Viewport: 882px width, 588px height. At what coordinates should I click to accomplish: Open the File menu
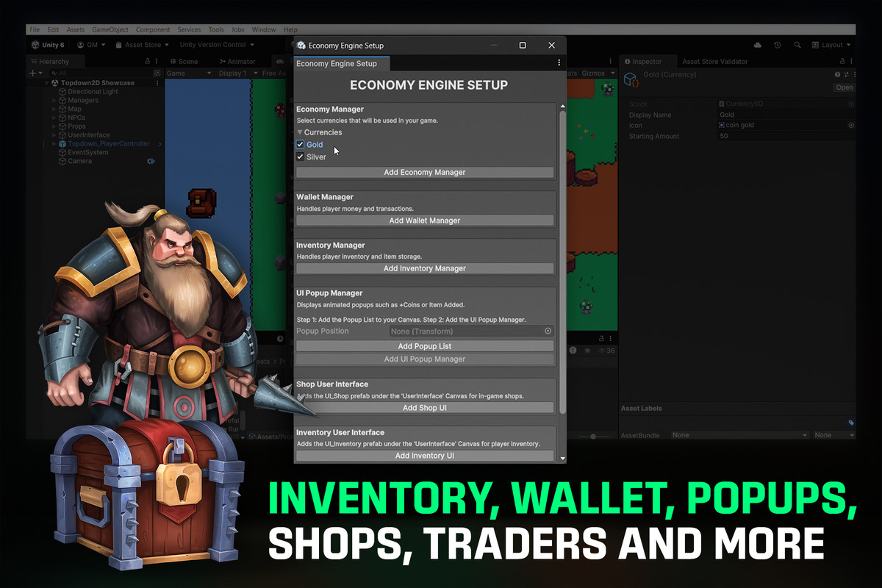click(35, 29)
